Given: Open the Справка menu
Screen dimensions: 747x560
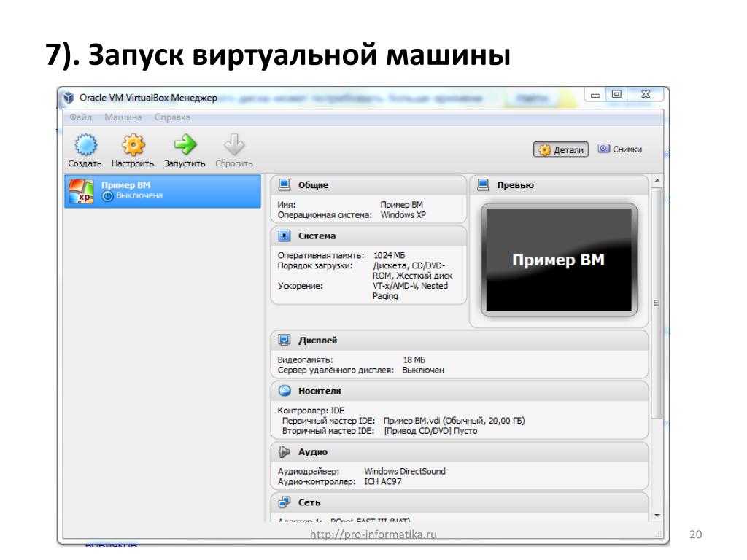Looking at the screenshot, I should click(172, 117).
